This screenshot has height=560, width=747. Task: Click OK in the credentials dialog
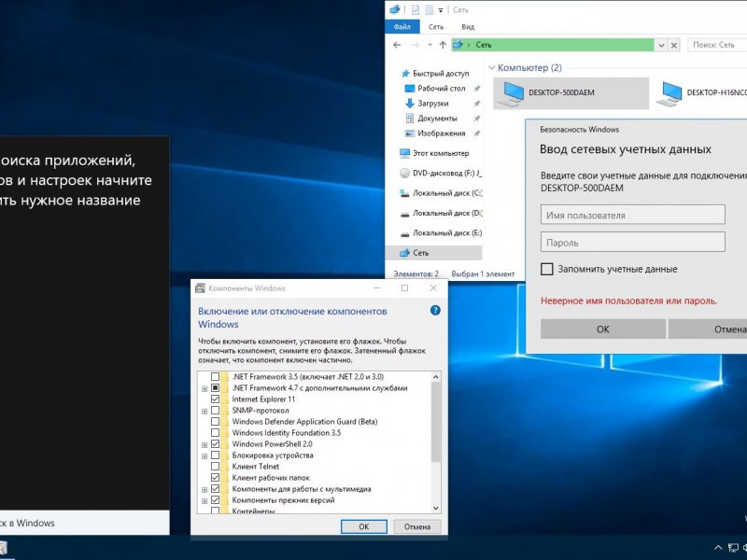603,329
